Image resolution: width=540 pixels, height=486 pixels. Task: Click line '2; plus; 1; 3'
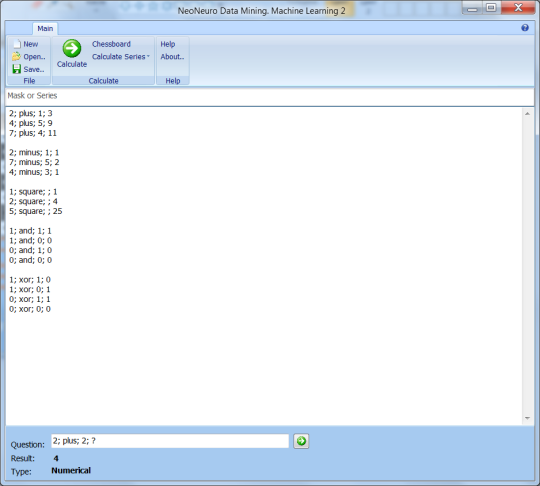pos(31,113)
